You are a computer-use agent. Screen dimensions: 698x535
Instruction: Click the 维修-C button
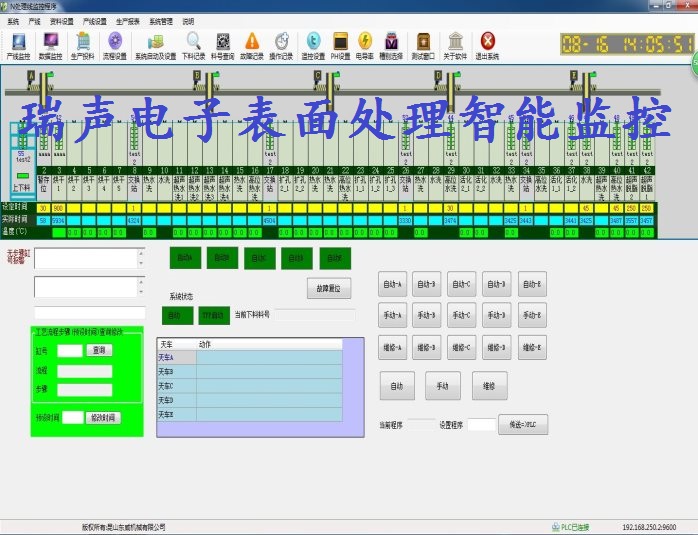[x=462, y=347]
